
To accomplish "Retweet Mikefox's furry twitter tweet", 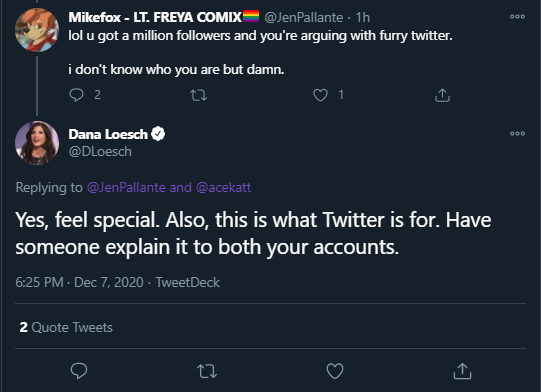I will (199, 95).
